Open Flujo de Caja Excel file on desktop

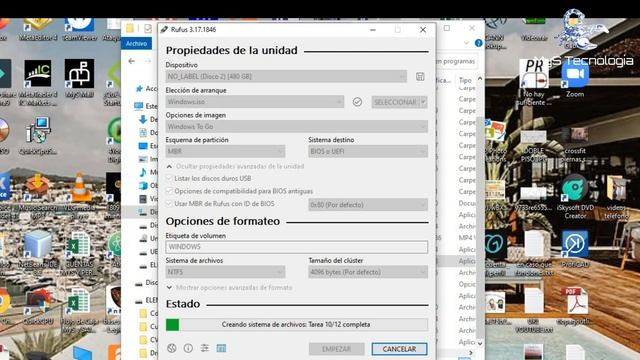point(79,309)
